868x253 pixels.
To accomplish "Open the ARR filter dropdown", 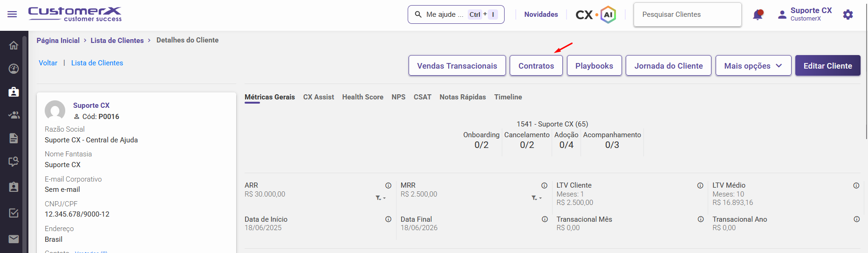I will point(381,198).
